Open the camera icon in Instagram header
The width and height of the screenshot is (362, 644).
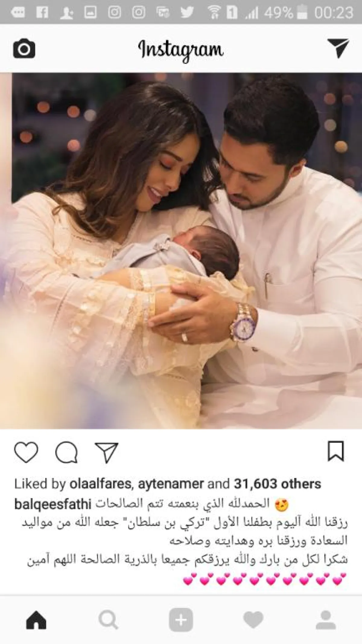coord(24,48)
